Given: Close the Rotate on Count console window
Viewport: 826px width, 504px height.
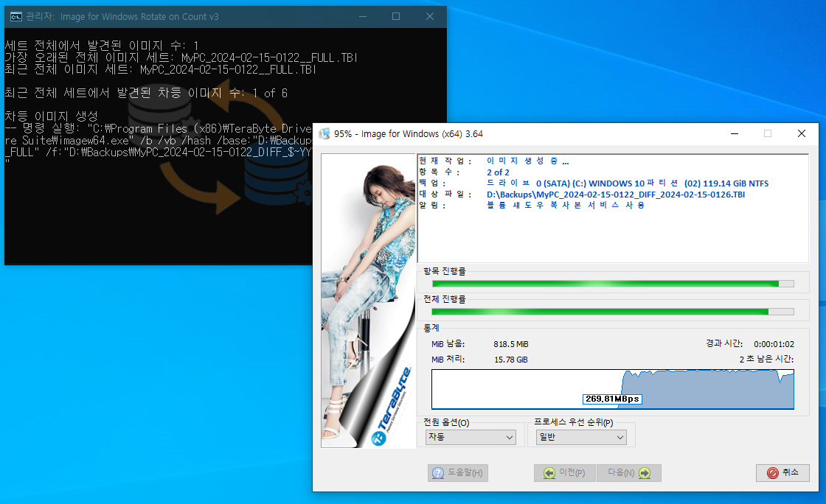Looking at the screenshot, I should pos(430,16).
